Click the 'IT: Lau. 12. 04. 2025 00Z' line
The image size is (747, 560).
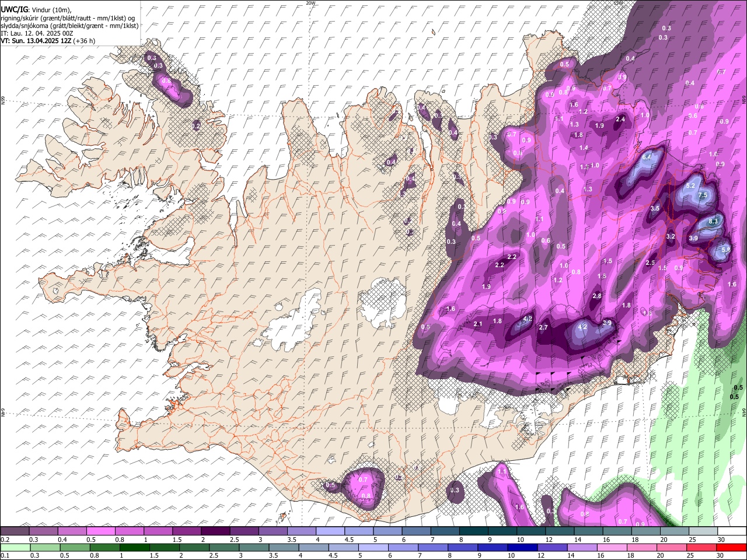point(36,33)
